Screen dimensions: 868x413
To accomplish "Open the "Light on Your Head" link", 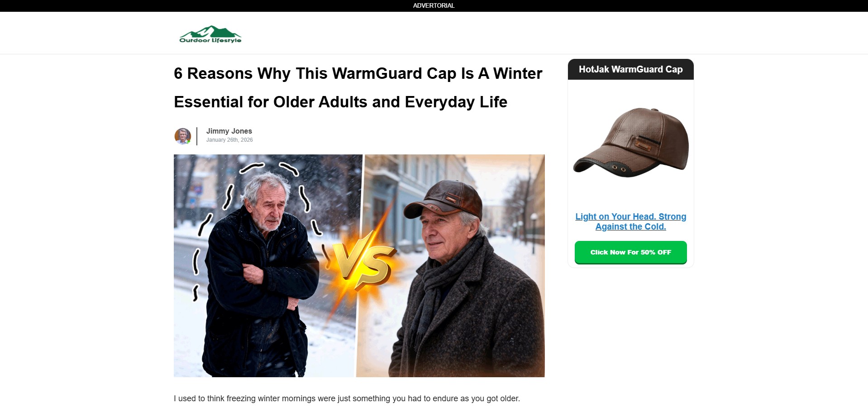I will pyautogui.click(x=630, y=221).
